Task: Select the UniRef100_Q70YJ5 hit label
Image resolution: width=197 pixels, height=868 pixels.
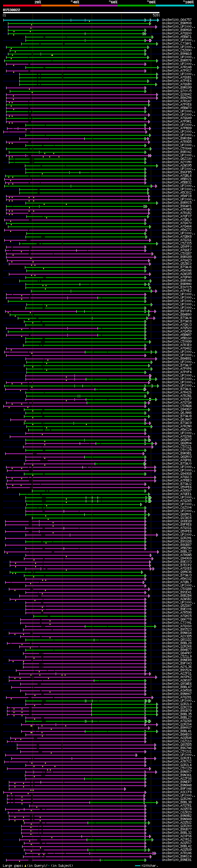Action: tap(176, 91)
